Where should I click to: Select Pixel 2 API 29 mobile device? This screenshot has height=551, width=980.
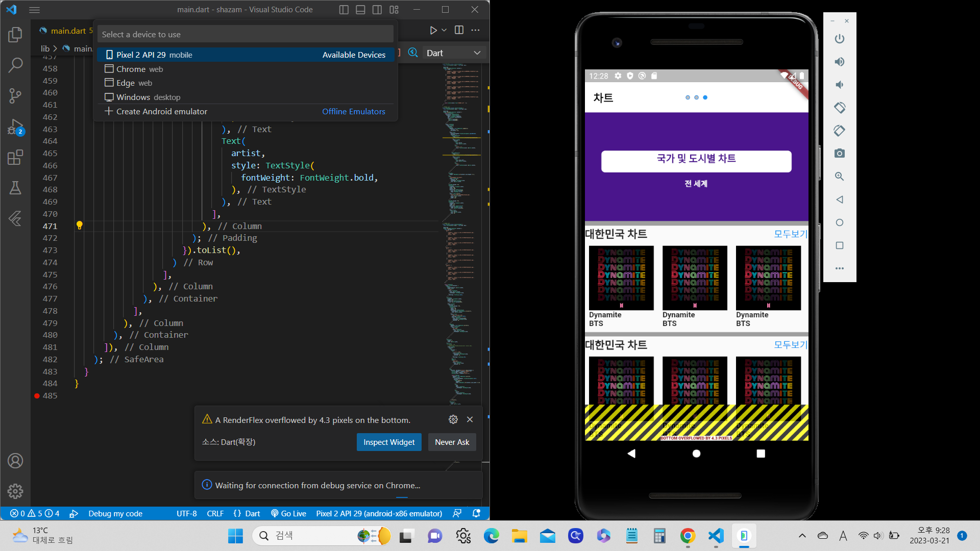click(x=246, y=55)
